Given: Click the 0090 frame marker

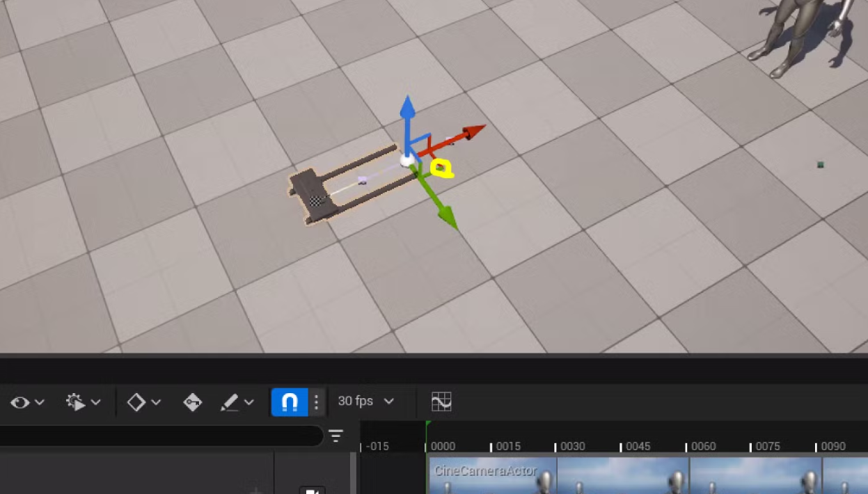Looking at the screenshot, I should [x=833, y=446].
